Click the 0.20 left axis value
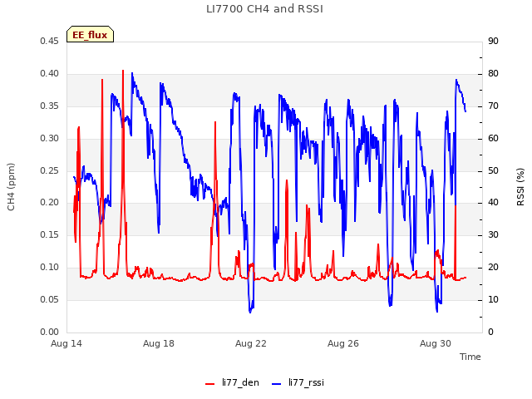Viewport: 532px width, 399px height. coord(49,203)
